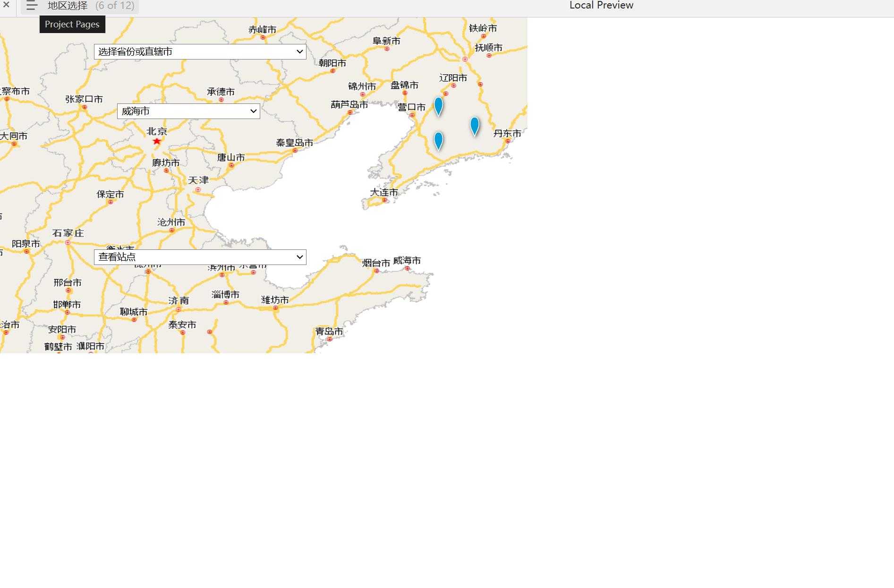Open the 查看站点 station dropdown
This screenshot has height=588, width=894.
tap(200, 257)
